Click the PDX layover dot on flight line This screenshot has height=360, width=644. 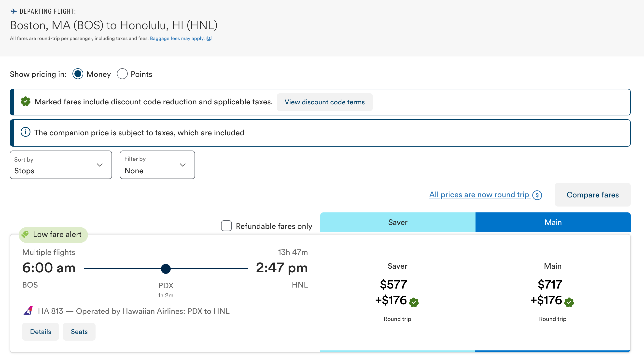coord(166,269)
